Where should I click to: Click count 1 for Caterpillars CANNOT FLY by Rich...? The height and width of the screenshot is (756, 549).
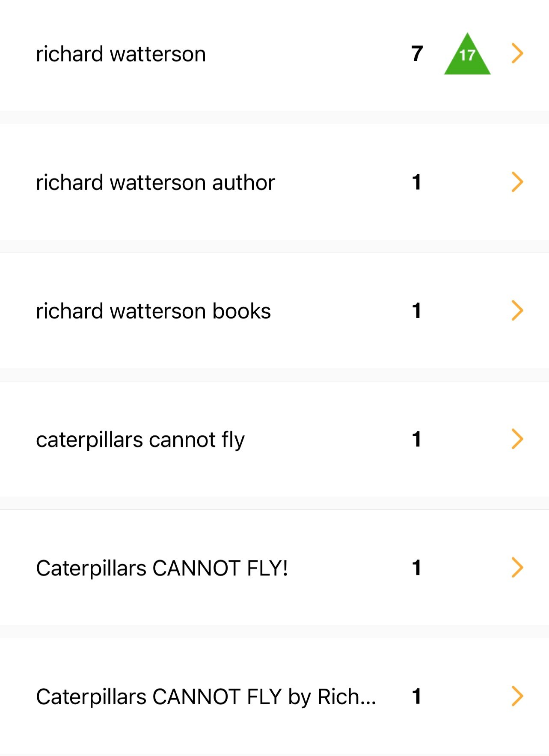point(417,696)
